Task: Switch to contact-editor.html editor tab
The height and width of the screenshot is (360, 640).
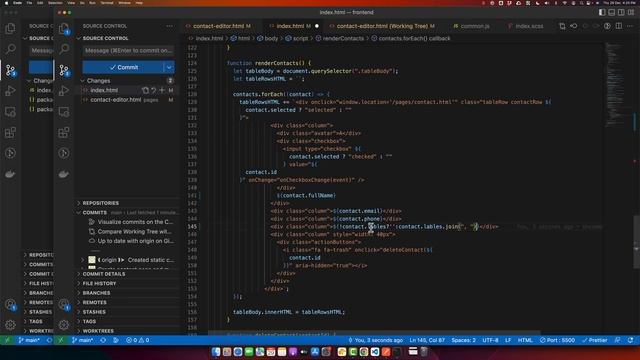Action: point(218,26)
